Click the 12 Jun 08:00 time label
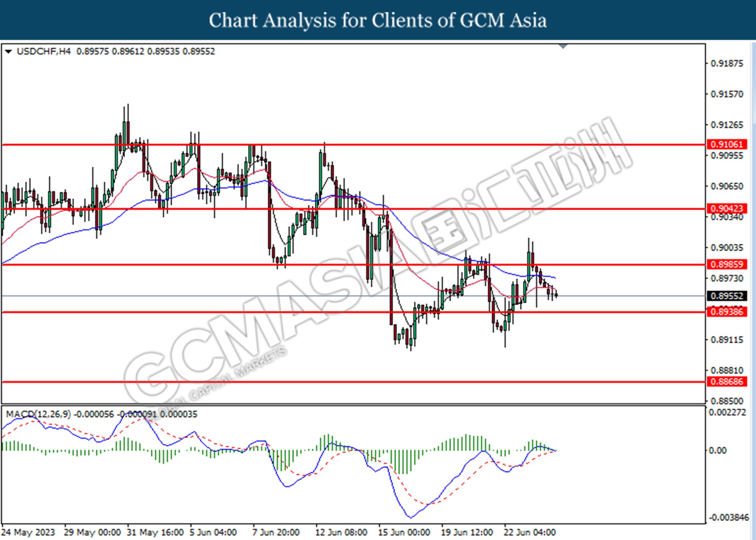756x540 pixels. (341, 532)
